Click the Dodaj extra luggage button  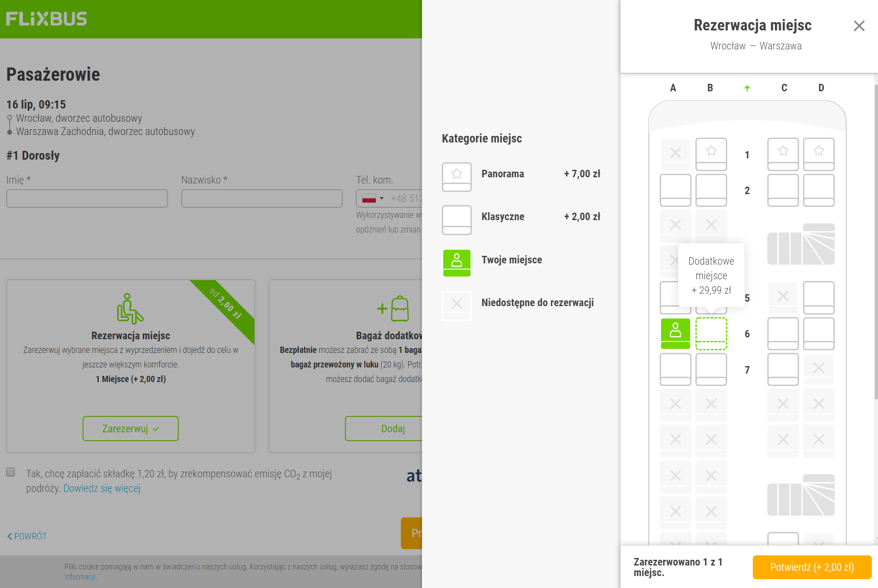click(x=392, y=428)
